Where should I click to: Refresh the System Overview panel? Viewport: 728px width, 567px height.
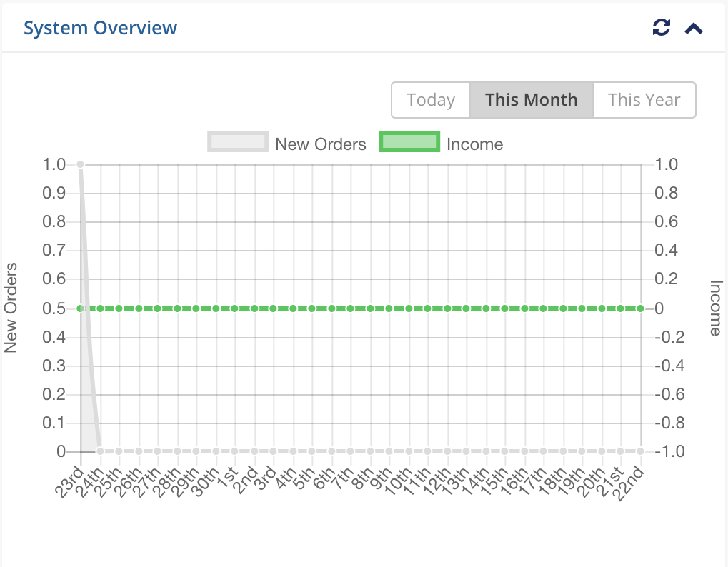tap(661, 27)
